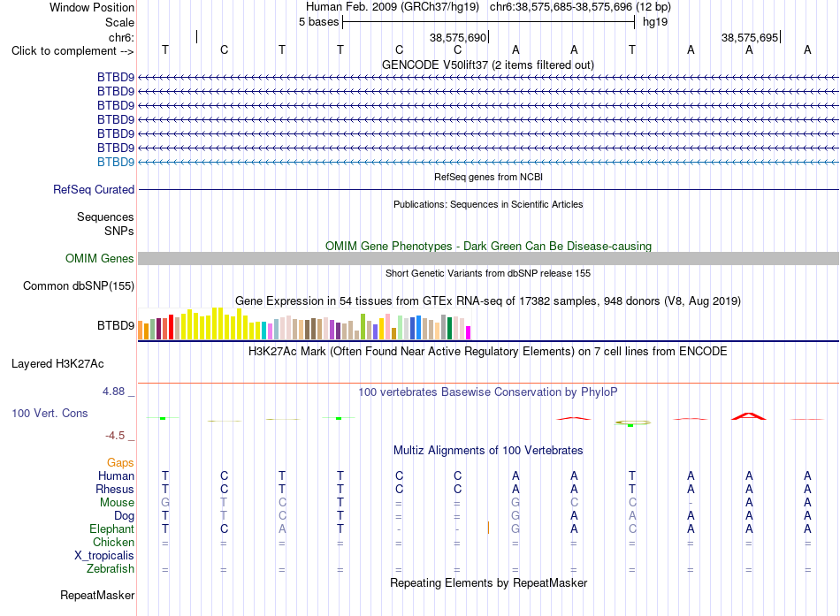Image resolution: width=840 pixels, height=616 pixels.
Task: Open the RefSeq Curated track label
Action: pos(94,190)
